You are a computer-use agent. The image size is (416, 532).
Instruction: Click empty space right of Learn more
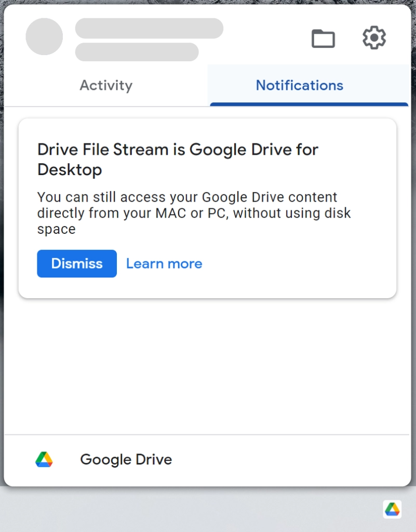(x=296, y=263)
